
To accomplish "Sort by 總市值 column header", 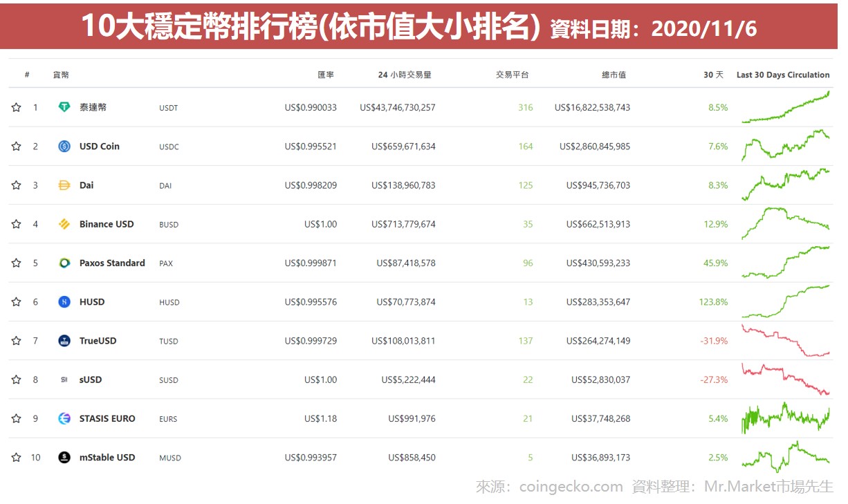I will coord(614,75).
